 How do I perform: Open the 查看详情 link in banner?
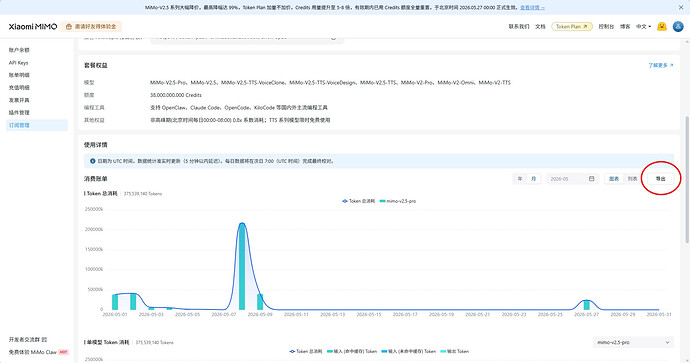[532, 7]
